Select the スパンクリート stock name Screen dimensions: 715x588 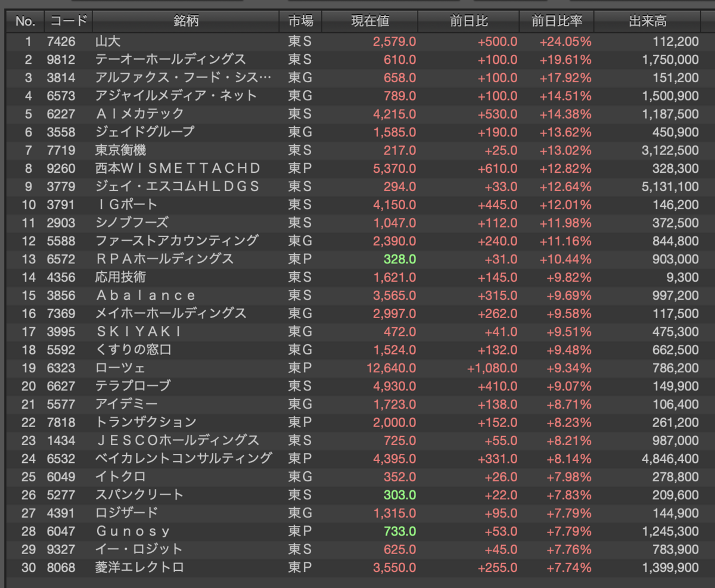139,494
